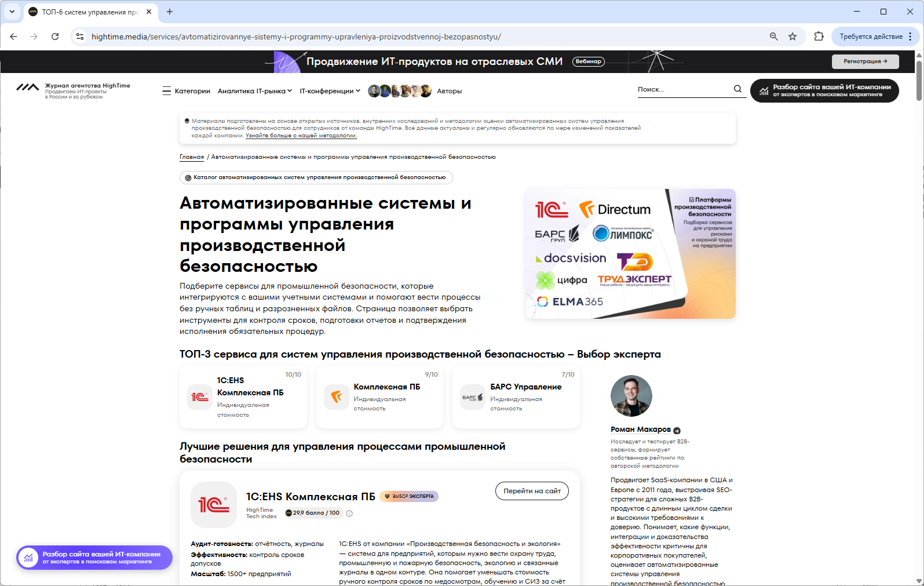Click the search magnifier icon on site
Screen dimensions: 924x586
pos(737,89)
